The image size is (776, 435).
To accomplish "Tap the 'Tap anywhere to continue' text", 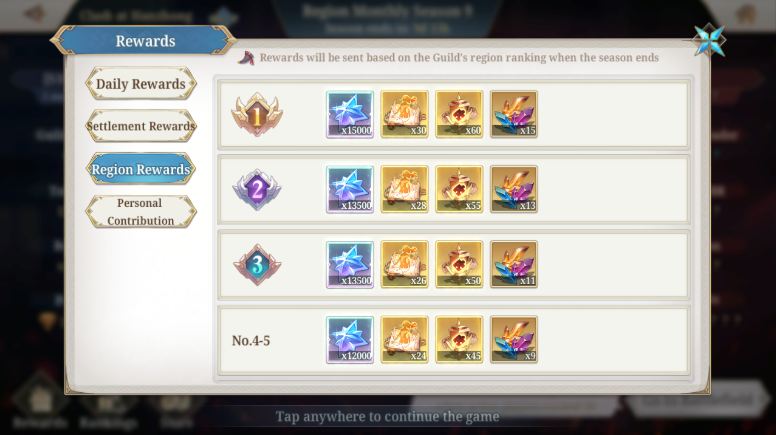I will click(x=388, y=417).
